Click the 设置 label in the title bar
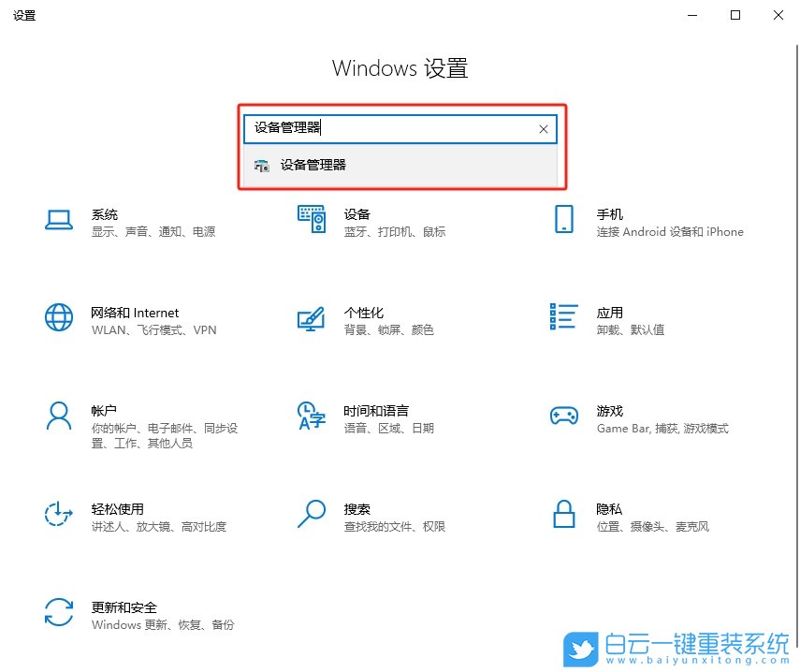Viewport: 800px width, 672px height. 24,15
